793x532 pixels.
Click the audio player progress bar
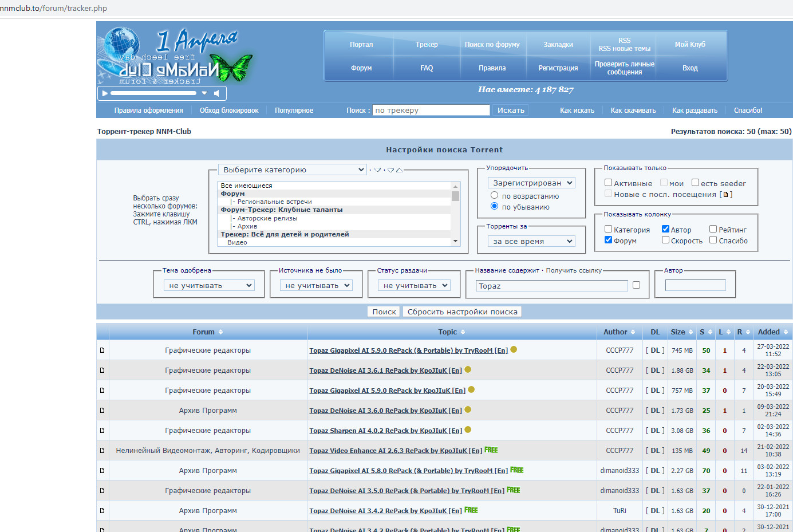point(153,93)
